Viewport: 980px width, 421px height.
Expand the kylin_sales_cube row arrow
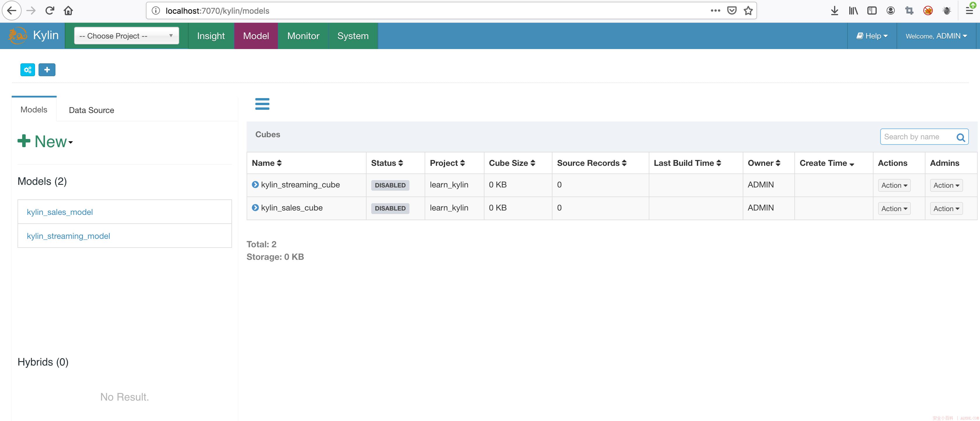[x=255, y=208]
